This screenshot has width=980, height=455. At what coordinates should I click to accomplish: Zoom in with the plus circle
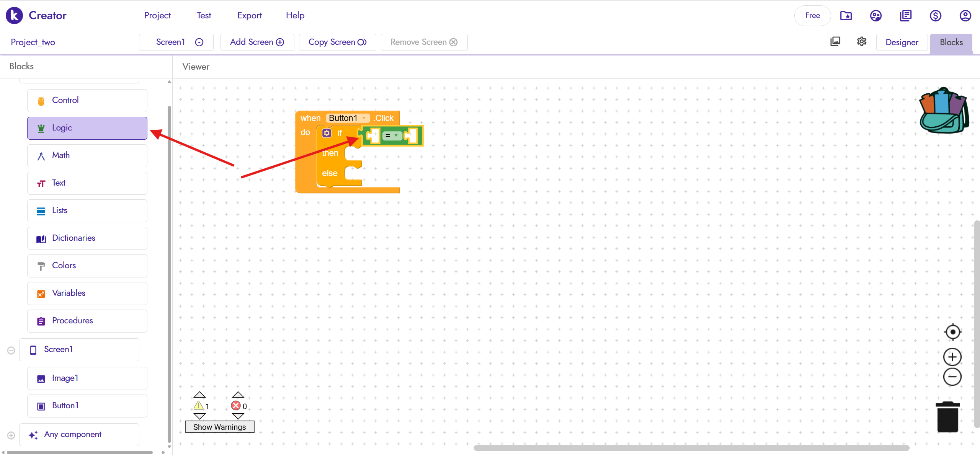pos(952,357)
